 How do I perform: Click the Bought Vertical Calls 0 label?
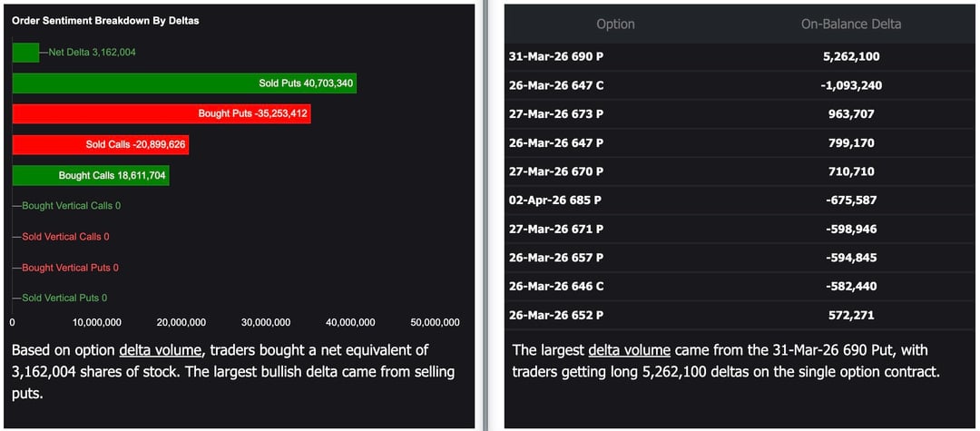pyautogui.click(x=71, y=206)
